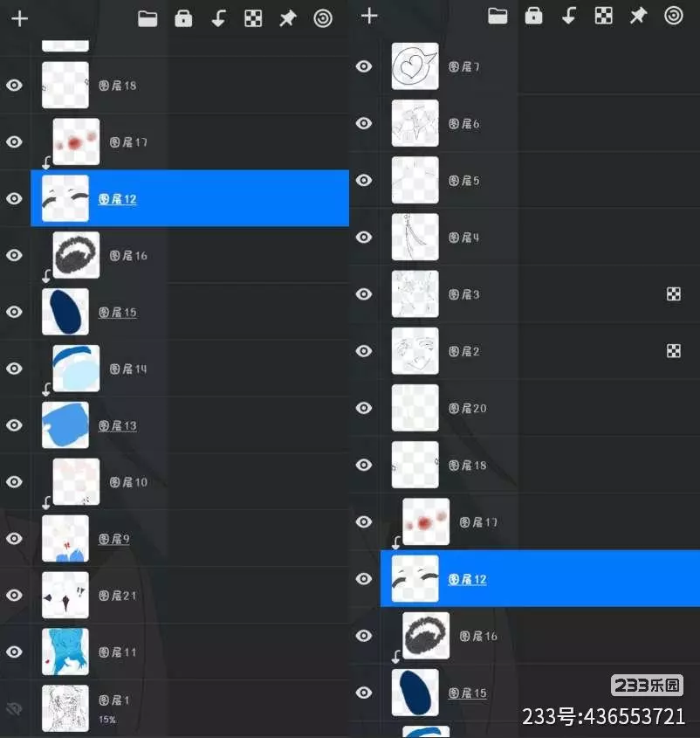Select 图层20 layer name
The image size is (700, 738).
click(x=468, y=408)
